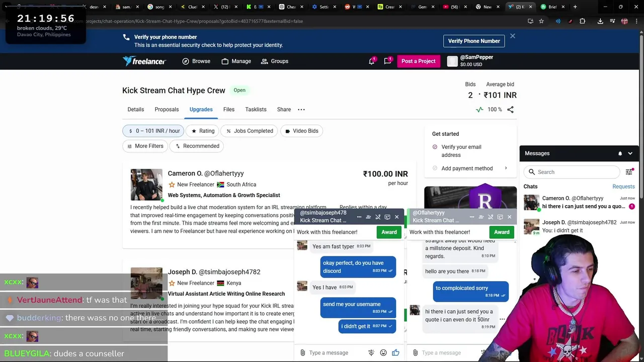
Task: Click the screen share icon in @tsimbajoseph478 chat
Action: click(387, 217)
